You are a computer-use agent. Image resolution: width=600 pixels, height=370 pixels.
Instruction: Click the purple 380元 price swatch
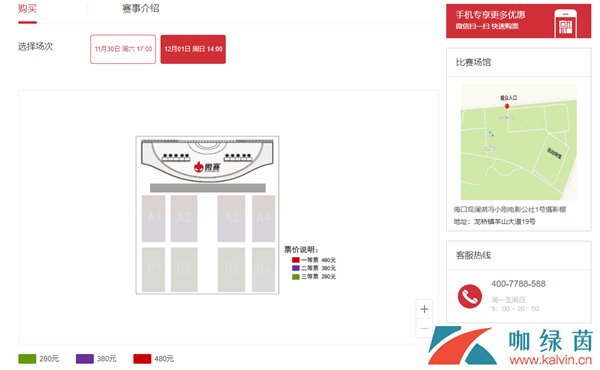point(85,359)
